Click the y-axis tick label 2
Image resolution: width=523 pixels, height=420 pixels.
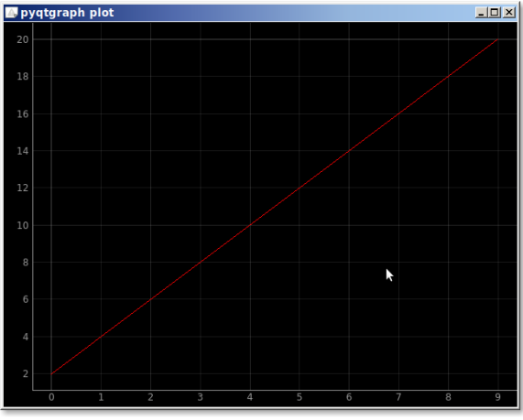(26, 374)
